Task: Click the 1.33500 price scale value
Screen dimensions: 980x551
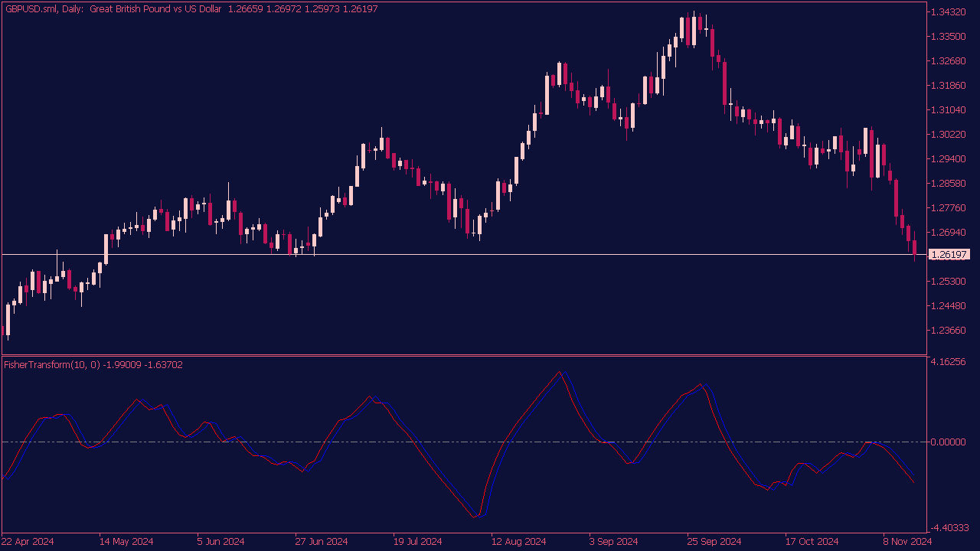Action: 948,37
